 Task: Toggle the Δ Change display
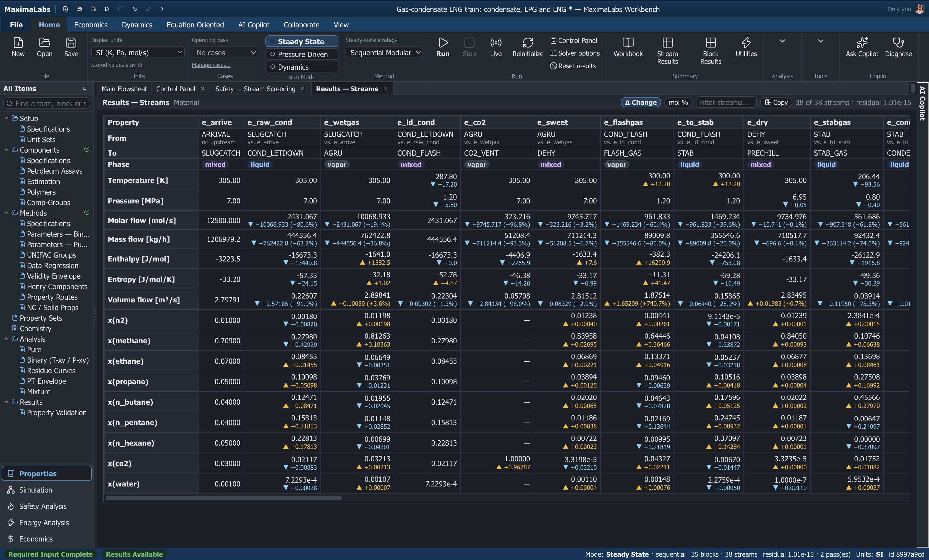[x=641, y=103]
